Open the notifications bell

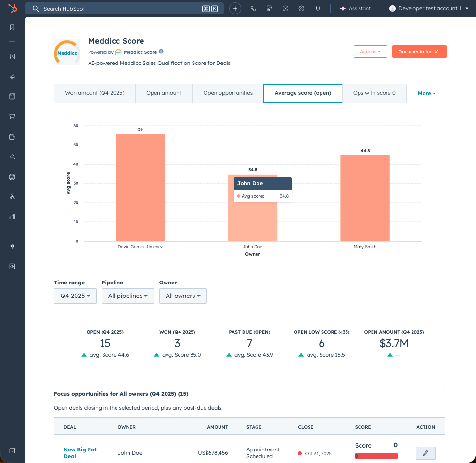coord(318,8)
